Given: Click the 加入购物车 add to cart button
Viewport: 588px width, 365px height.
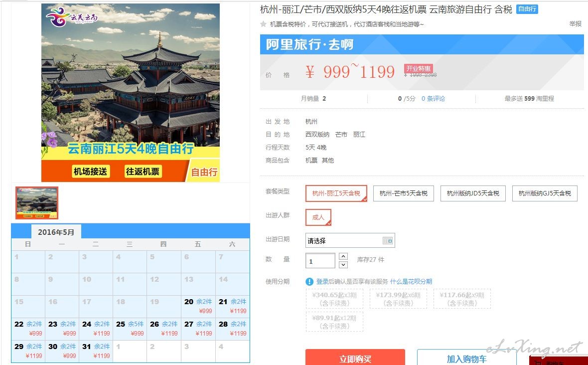Looking at the screenshot, I should [466, 358].
